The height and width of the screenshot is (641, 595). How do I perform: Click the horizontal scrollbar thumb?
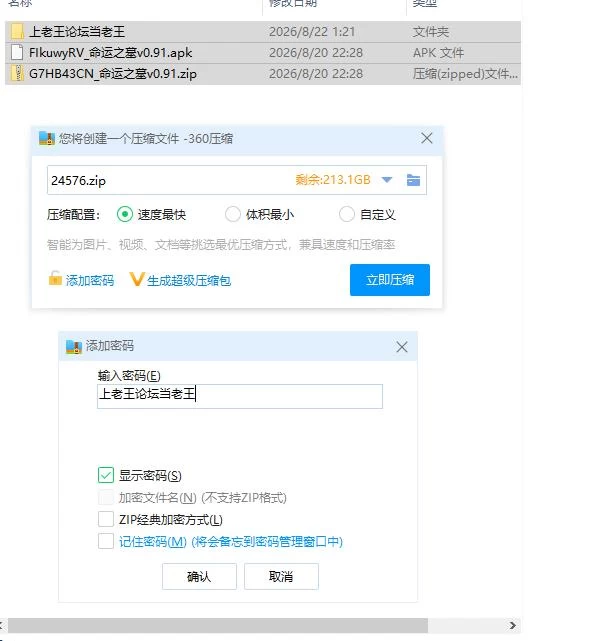(x=218, y=625)
